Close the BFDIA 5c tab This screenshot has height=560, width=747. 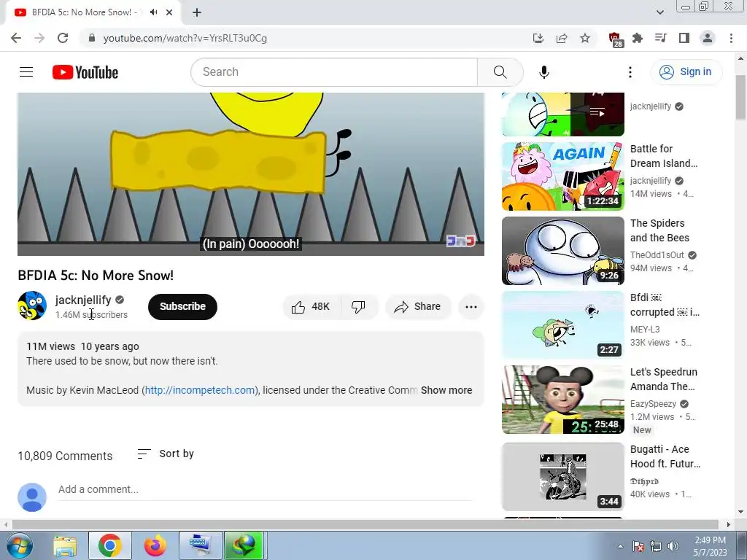tap(169, 12)
